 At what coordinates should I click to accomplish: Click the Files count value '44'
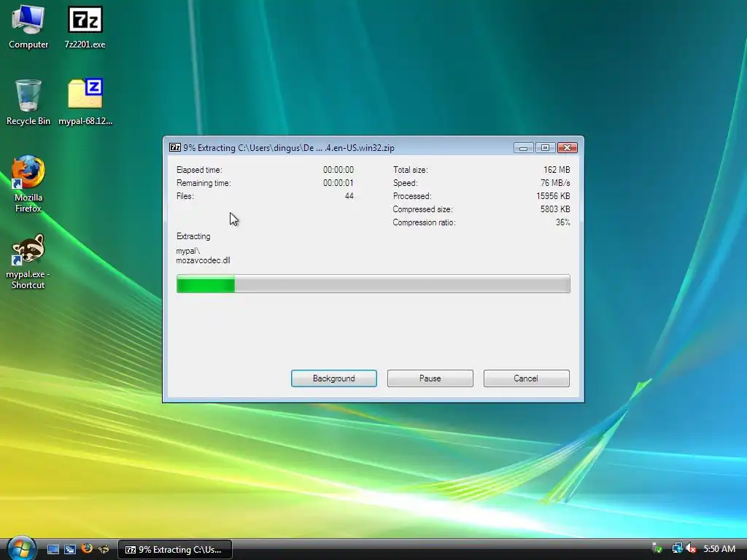[349, 195]
